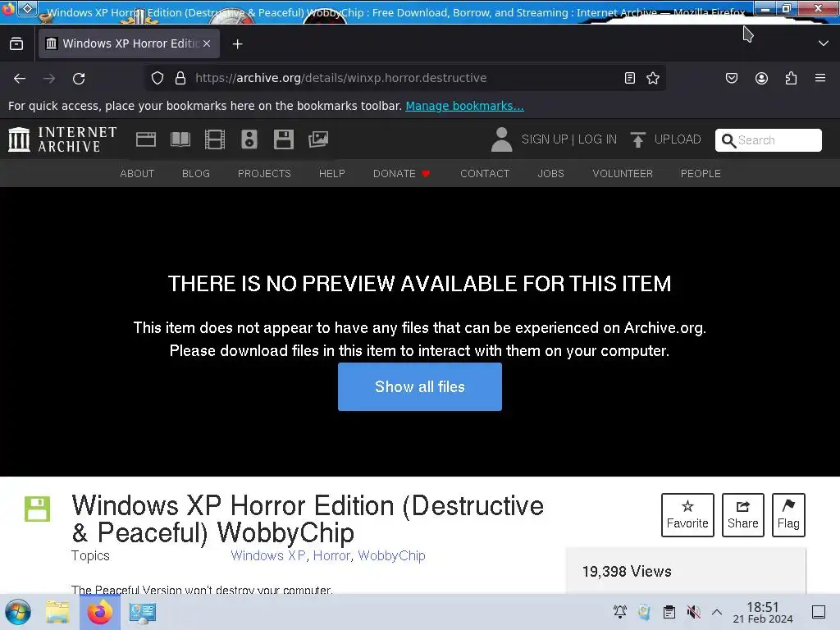
Task: Close the Windows XP Horror Edition tab
Action: coord(207,43)
